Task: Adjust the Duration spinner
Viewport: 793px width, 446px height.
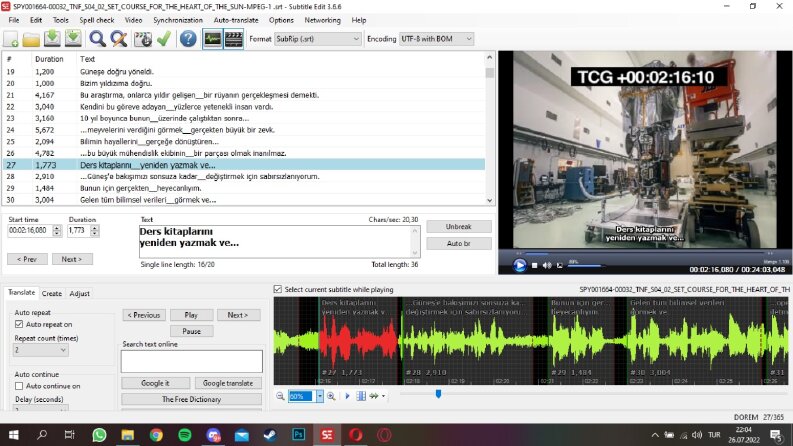Action: (x=95, y=231)
